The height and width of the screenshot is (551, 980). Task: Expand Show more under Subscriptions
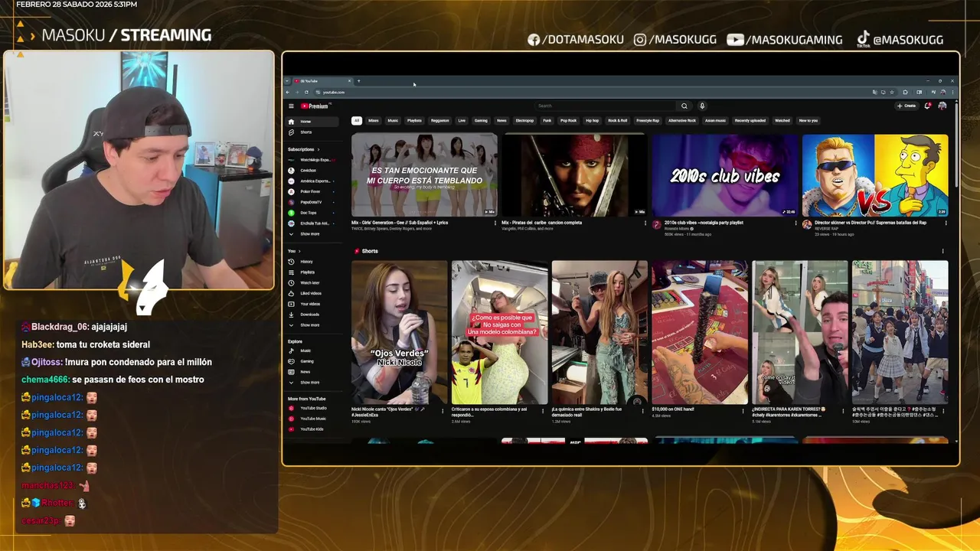(312, 234)
